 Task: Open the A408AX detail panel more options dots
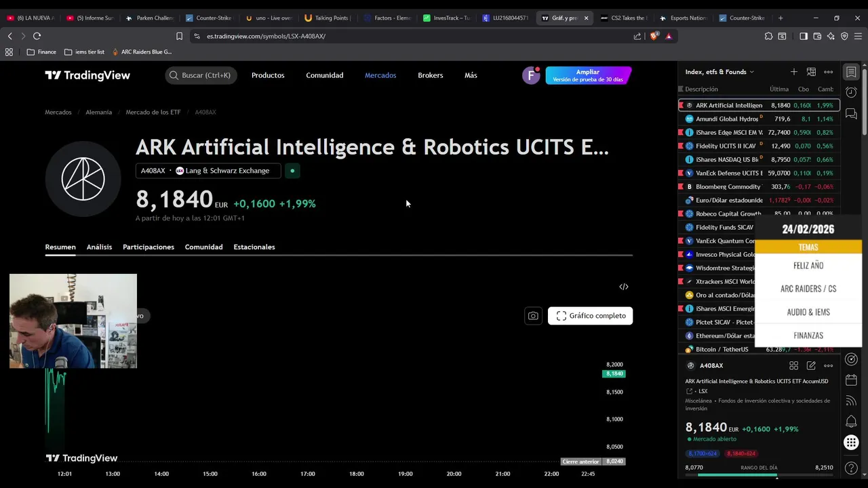coord(828,365)
